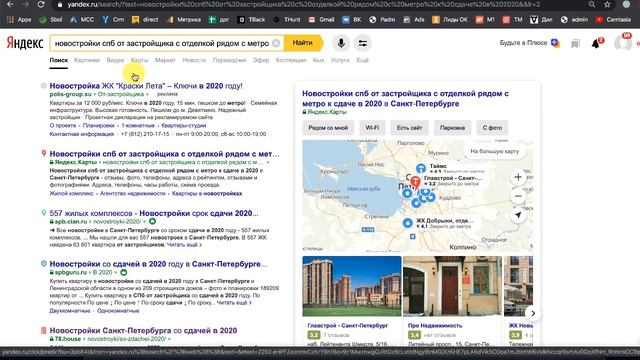Expand the spb.cian.ru result dropdown arrow
640x360 pixels.
[x=144, y=222]
